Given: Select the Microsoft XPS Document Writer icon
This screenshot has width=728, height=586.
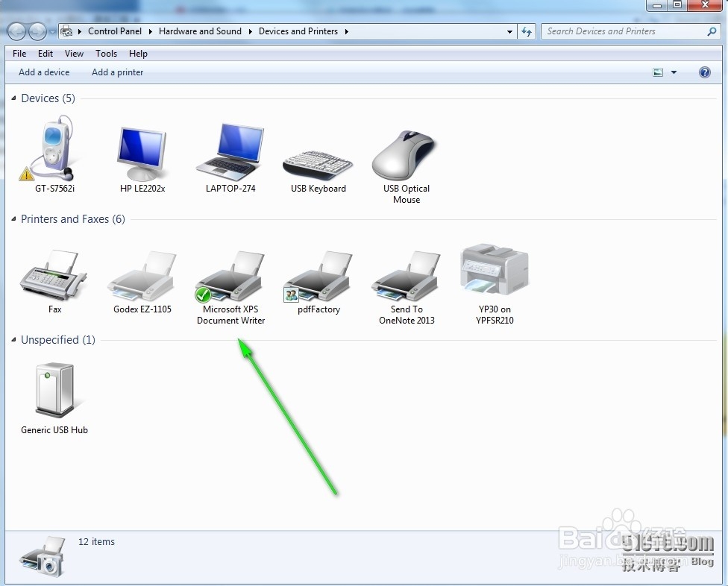Looking at the screenshot, I should tap(230, 277).
